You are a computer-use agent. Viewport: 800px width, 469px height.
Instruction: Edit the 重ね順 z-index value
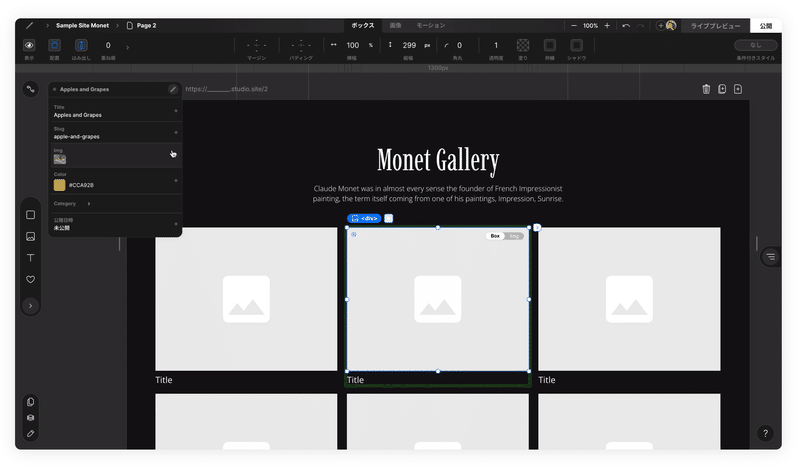(108, 45)
